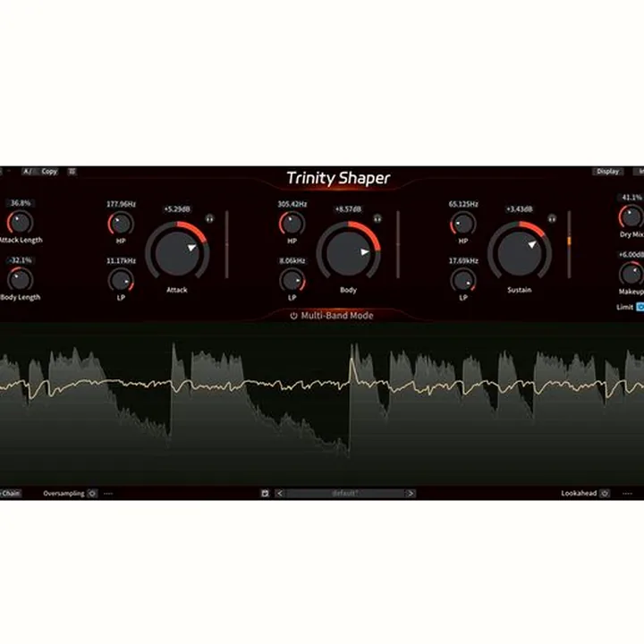Click the Chain button in bottom bar
This screenshot has width=644, height=644.
[x=10, y=493]
